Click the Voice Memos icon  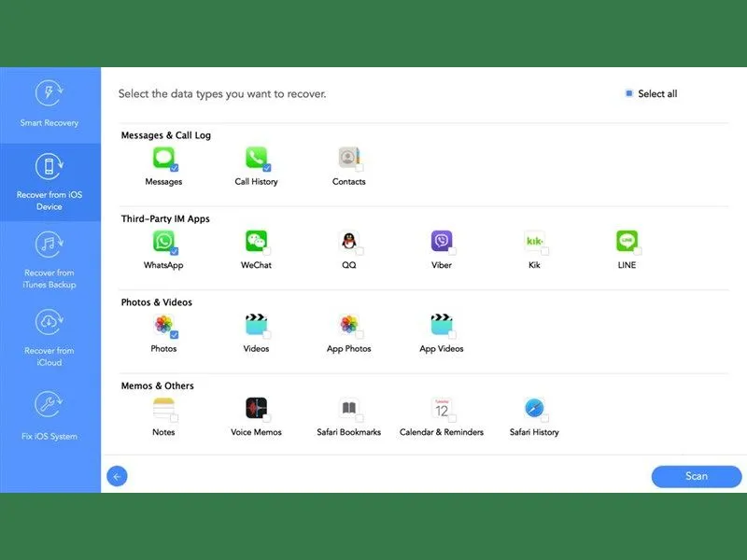[256, 408]
